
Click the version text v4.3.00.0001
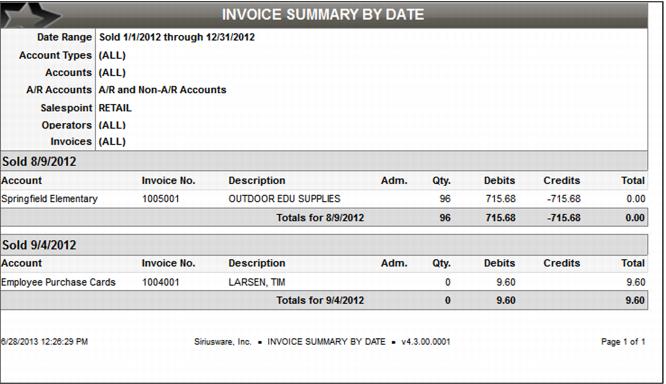(x=426, y=342)
